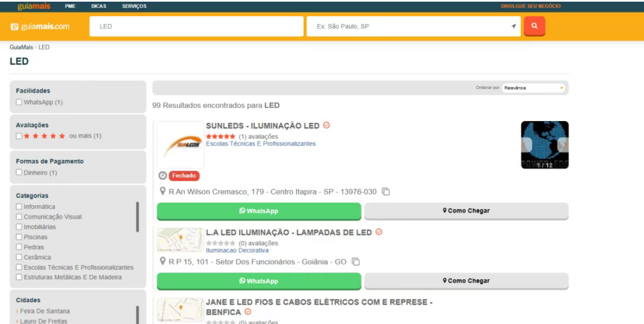
Task: Copy SUNLEDS address using copy icon
Action: [386, 192]
